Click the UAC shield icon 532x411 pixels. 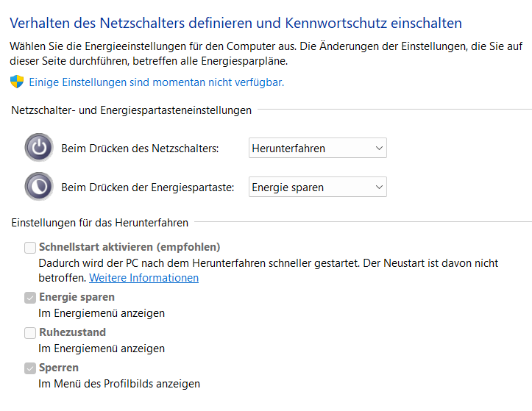tap(17, 82)
